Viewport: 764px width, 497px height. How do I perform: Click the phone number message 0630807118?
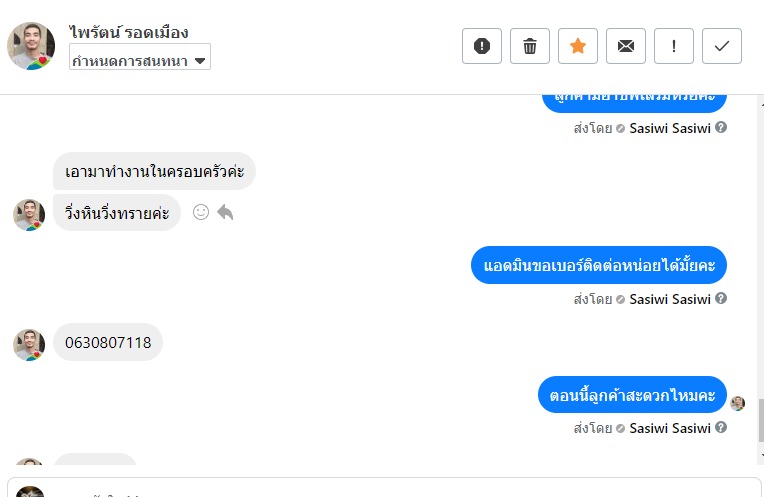pyautogui.click(x=108, y=343)
